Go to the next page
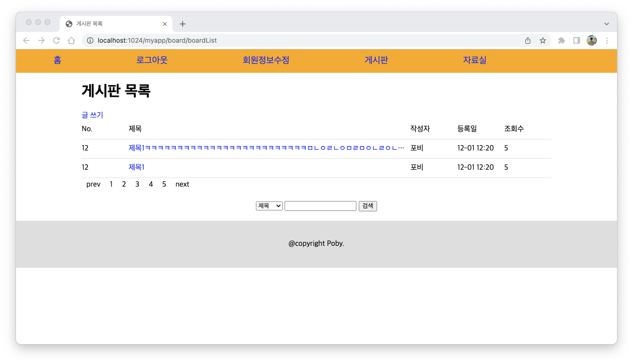The width and height of the screenshot is (633, 364). click(182, 184)
